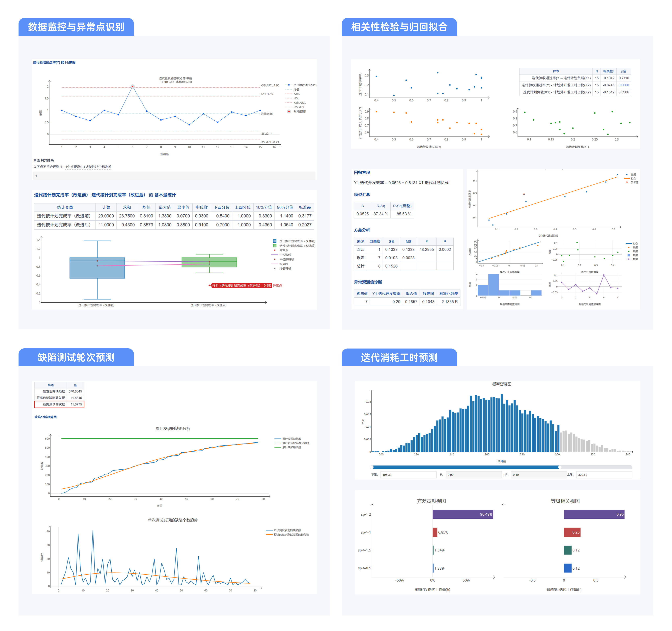Toggle the 判异规则1 legend marker
672x631 pixels.
[x=289, y=112]
